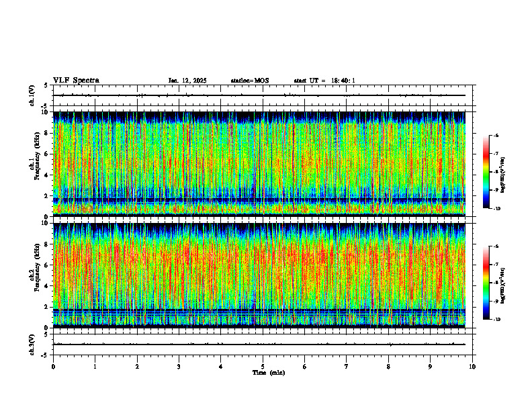Click the "-5" tick on ch.3(V) axis
The height and width of the screenshot is (411, 532).
[x=46, y=355]
